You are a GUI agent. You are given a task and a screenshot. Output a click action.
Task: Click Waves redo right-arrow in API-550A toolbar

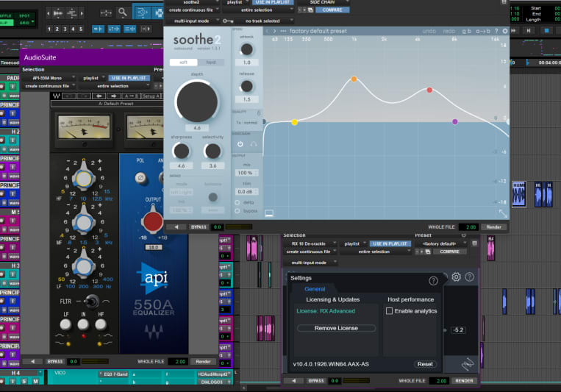tap(113, 96)
